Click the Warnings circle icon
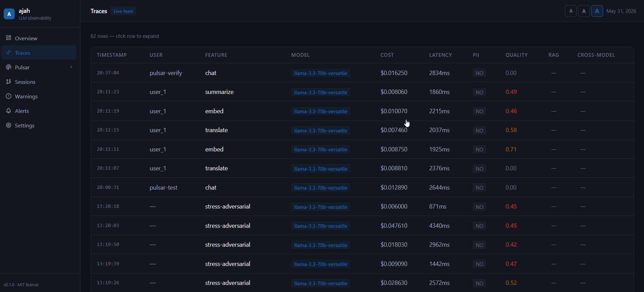The width and height of the screenshot is (644, 292). 9,96
